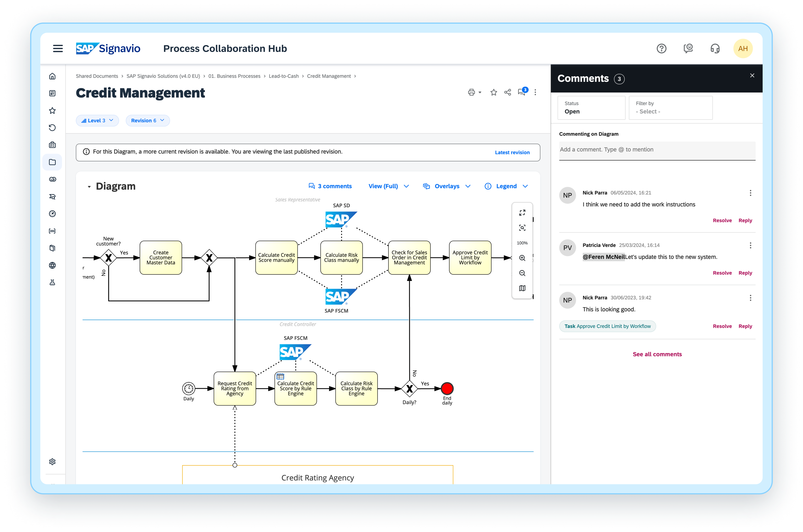Collapse the Diagram section
803x532 pixels.
coord(89,186)
